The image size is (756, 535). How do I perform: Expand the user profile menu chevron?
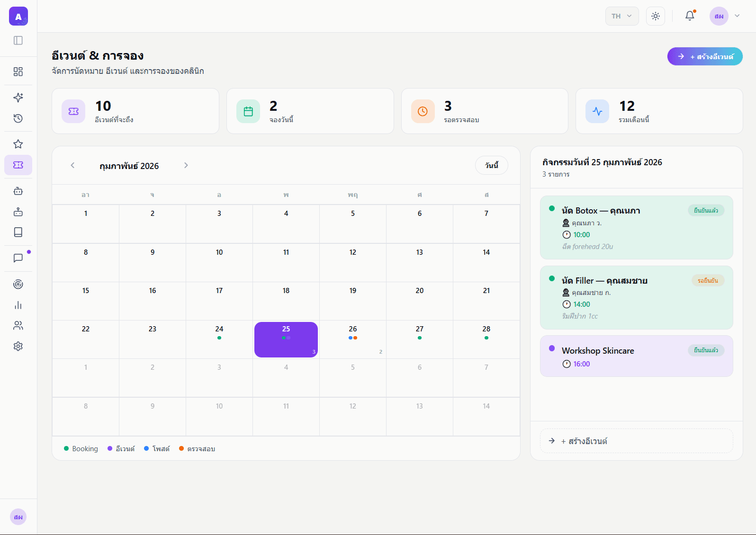coord(737,16)
